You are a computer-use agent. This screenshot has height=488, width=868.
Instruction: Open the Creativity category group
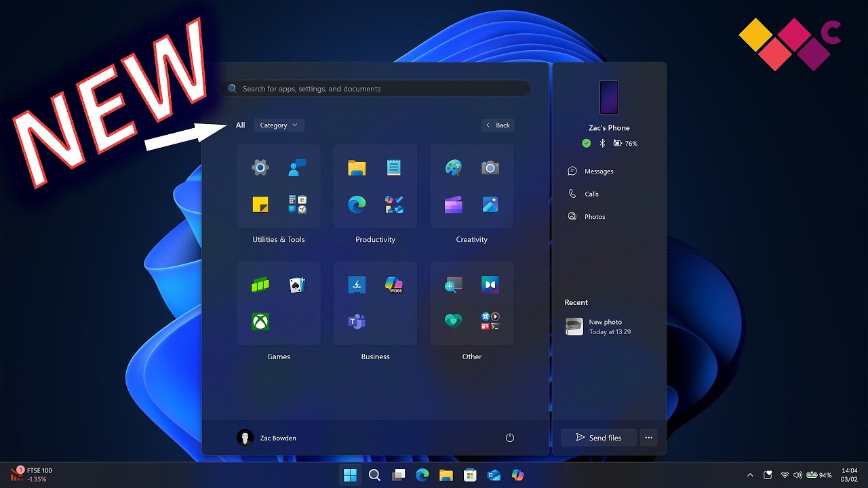471,186
